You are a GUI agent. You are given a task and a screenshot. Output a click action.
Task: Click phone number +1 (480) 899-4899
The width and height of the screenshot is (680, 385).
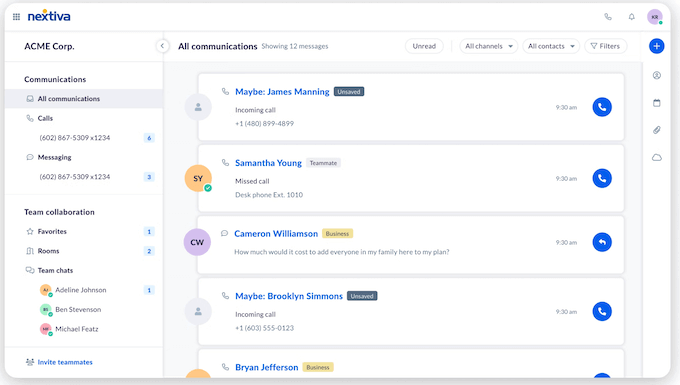coord(264,124)
